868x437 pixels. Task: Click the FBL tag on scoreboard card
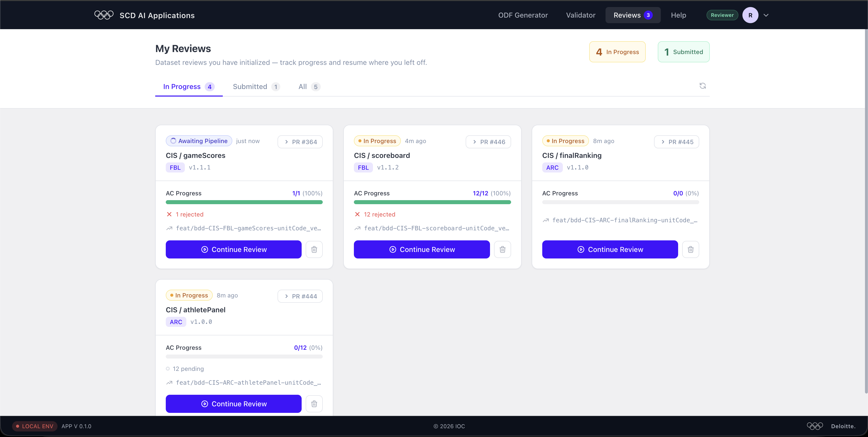(363, 167)
